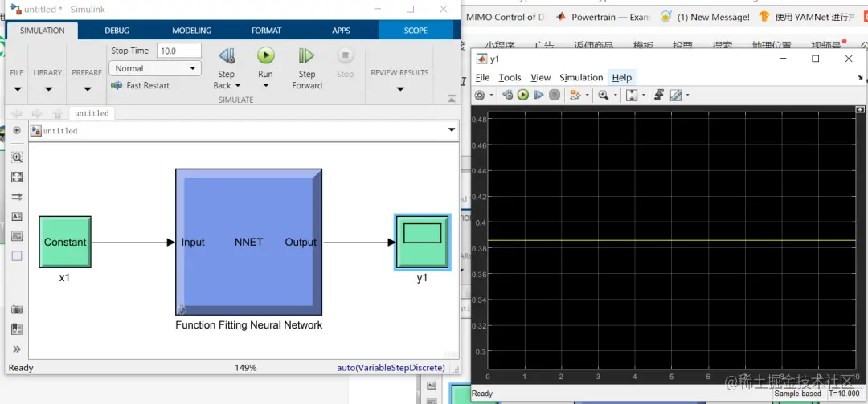Open the gear icon dropdown arrow in scope
The image size is (868, 404).
coord(491,96)
